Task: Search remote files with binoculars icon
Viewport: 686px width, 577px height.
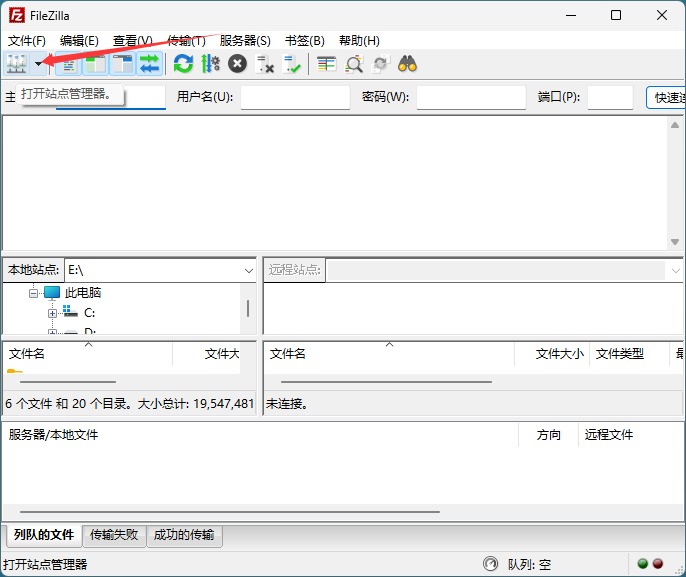Action: click(x=407, y=64)
